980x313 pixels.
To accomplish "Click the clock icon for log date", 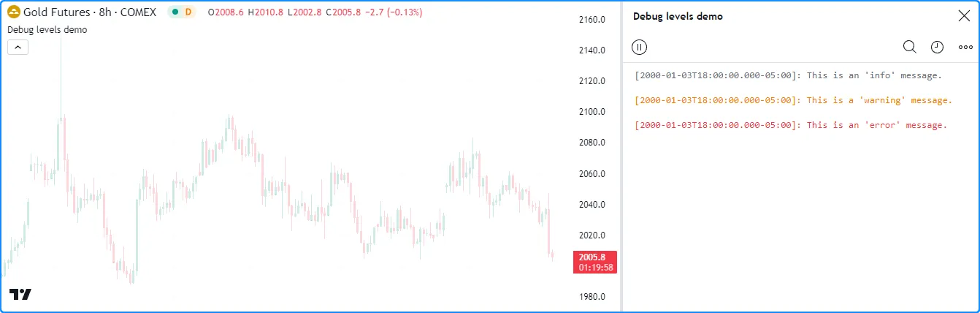I will [x=937, y=48].
